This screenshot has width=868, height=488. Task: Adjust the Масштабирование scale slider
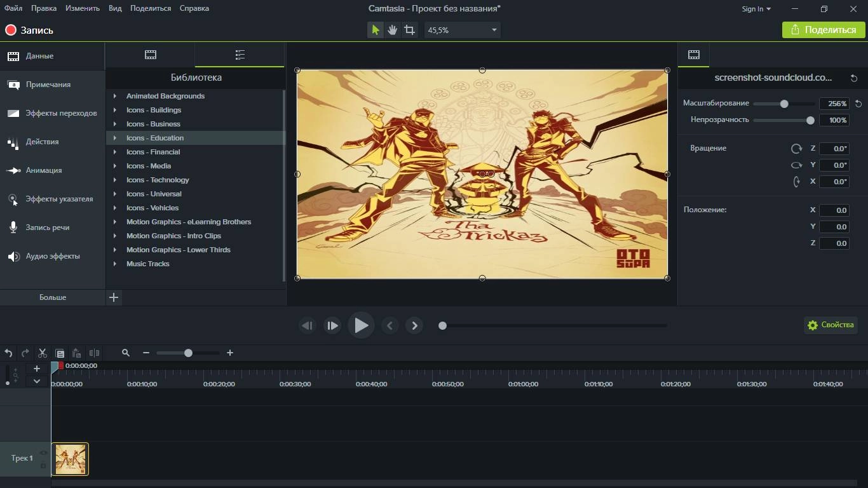click(784, 104)
